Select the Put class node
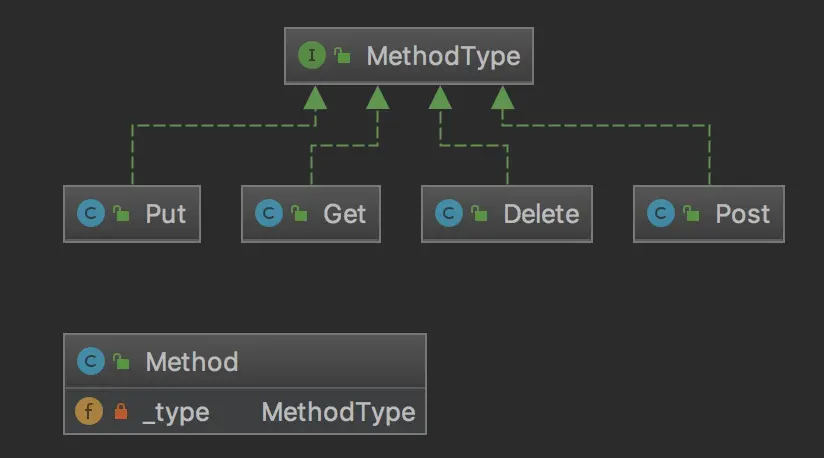 tap(132, 214)
